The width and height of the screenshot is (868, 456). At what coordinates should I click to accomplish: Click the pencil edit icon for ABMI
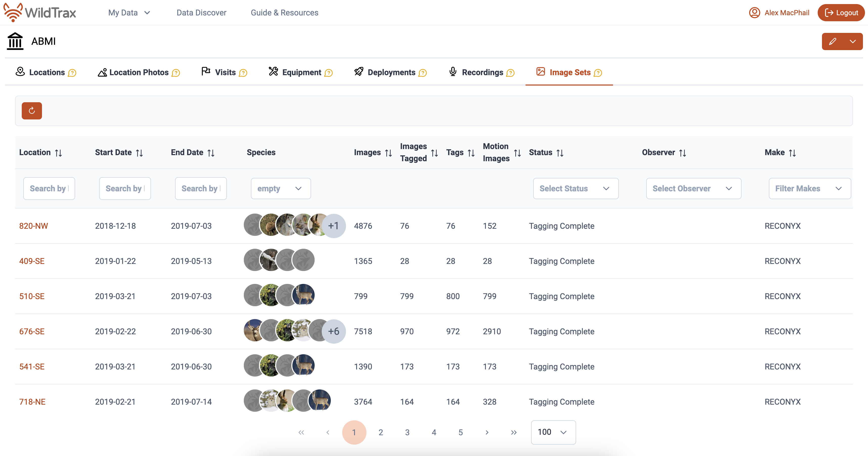pos(832,42)
